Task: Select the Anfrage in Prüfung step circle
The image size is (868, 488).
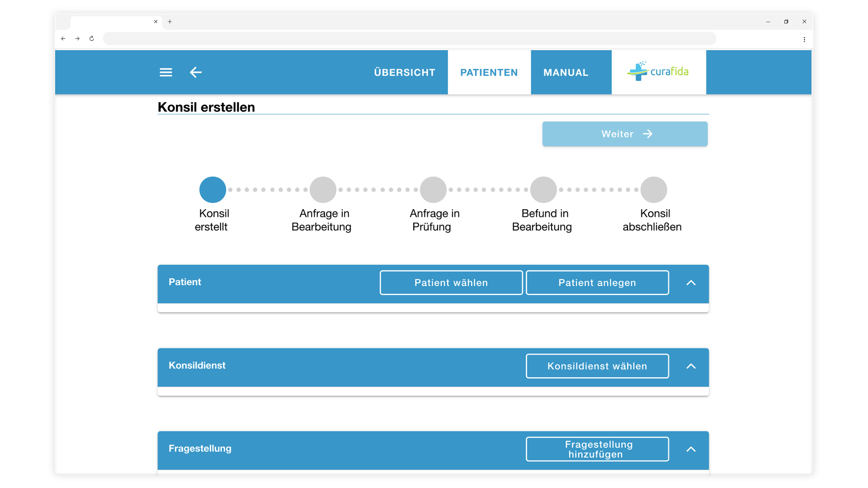Action: pyautogui.click(x=433, y=190)
